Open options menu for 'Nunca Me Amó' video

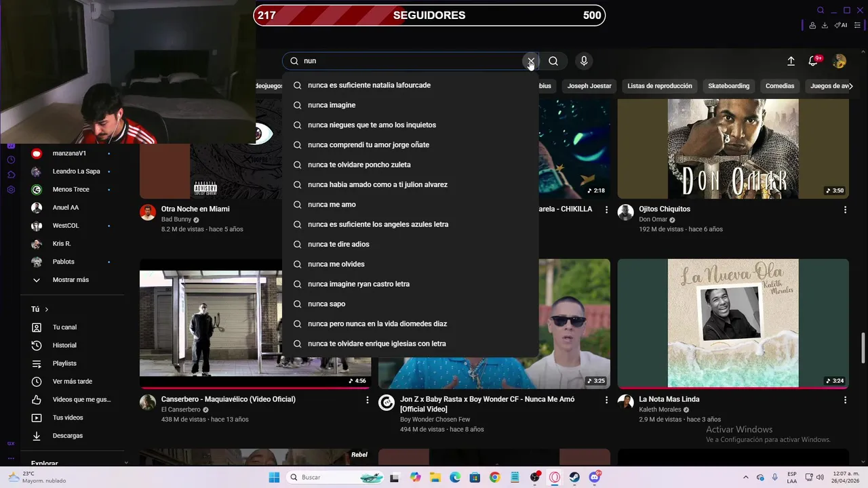[606, 401]
